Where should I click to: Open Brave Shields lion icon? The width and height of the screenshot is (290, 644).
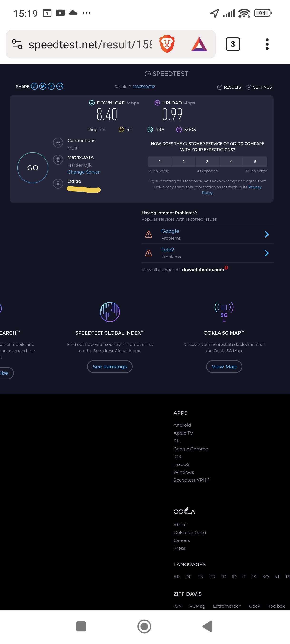(x=167, y=44)
